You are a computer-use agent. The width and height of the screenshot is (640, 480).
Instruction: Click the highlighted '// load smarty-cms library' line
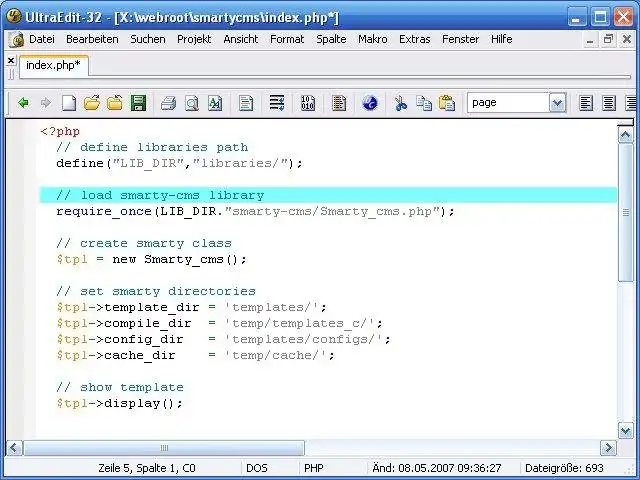(328, 195)
